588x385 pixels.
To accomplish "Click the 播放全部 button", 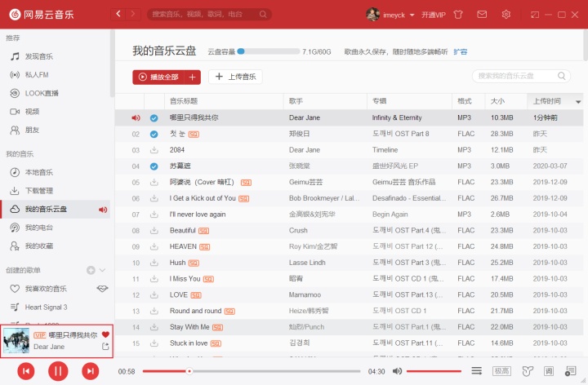I will (x=158, y=77).
